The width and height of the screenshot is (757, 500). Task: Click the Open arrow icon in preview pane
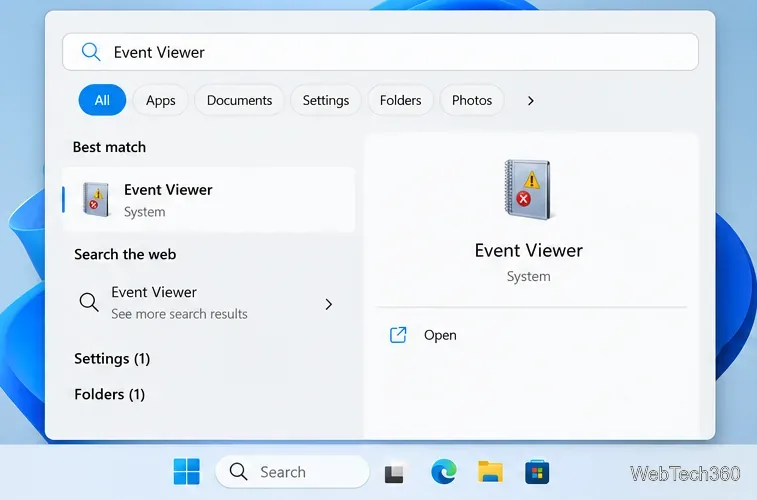tap(398, 335)
